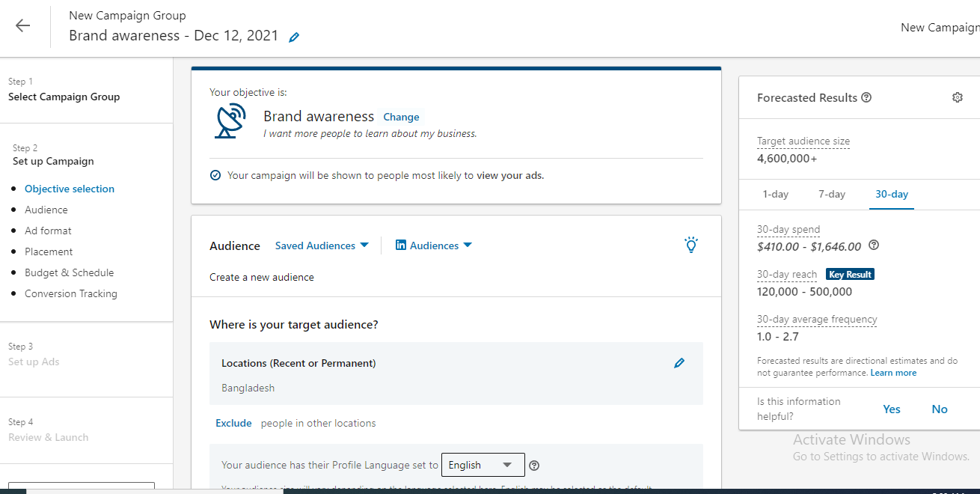
Task: Switch to the 7-day forecast tab
Action: pyautogui.click(x=831, y=194)
